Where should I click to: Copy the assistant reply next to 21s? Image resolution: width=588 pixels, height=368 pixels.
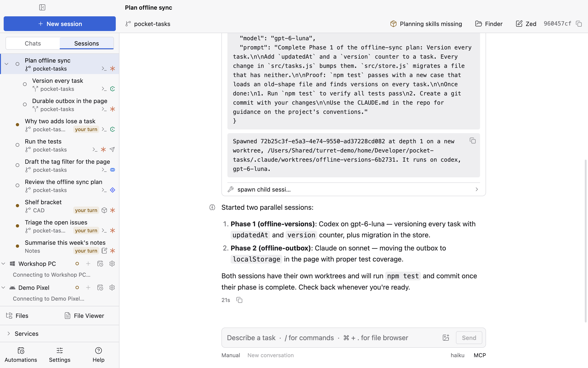(x=239, y=300)
